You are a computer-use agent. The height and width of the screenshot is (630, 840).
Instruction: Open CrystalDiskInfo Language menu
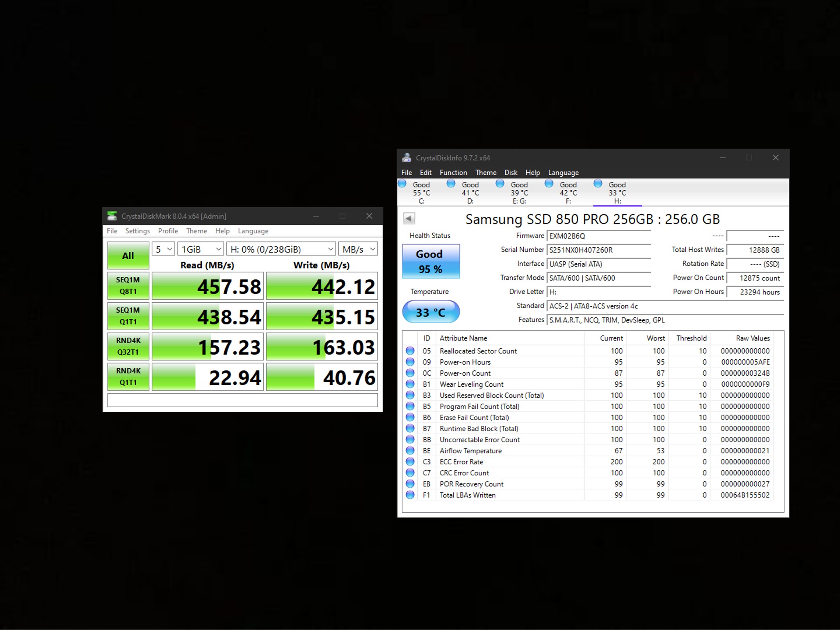563,173
